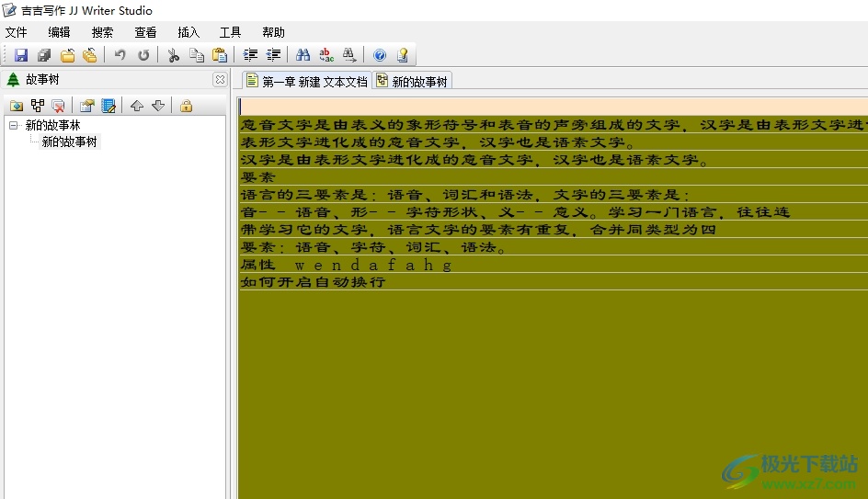Click the stacked folders icon in the toolbar
This screenshot has width=868, height=499.
pos(90,55)
